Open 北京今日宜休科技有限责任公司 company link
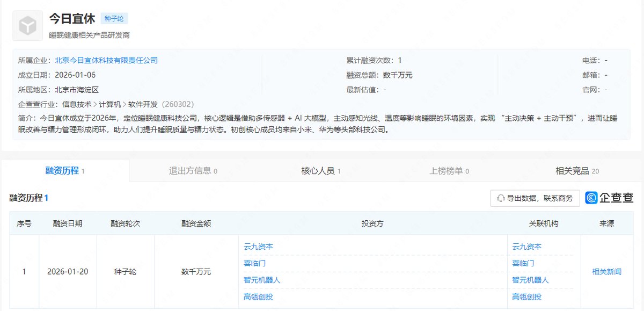Viewport: 644px width, 311px height. coord(106,61)
